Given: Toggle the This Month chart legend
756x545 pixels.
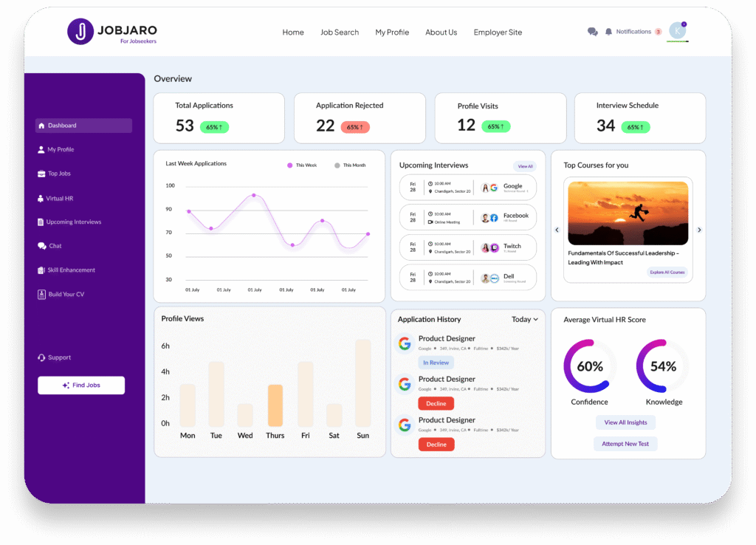Looking at the screenshot, I should click(349, 165).
